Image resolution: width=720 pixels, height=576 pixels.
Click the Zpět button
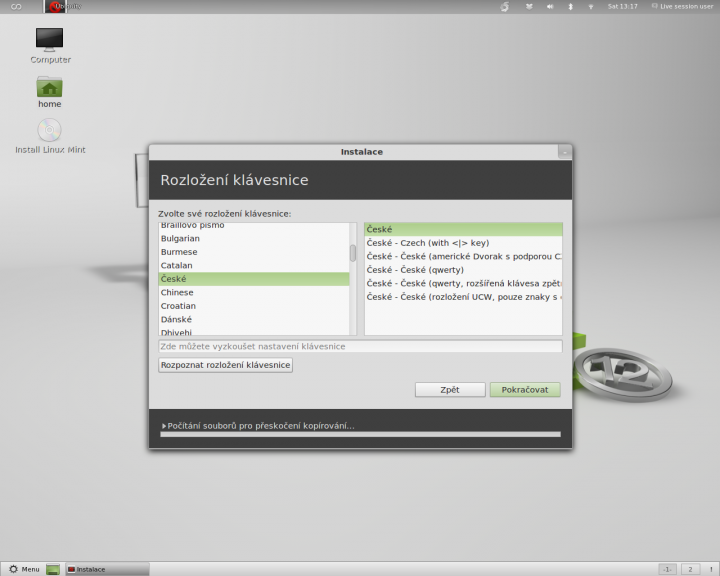[x=450, y=390]
